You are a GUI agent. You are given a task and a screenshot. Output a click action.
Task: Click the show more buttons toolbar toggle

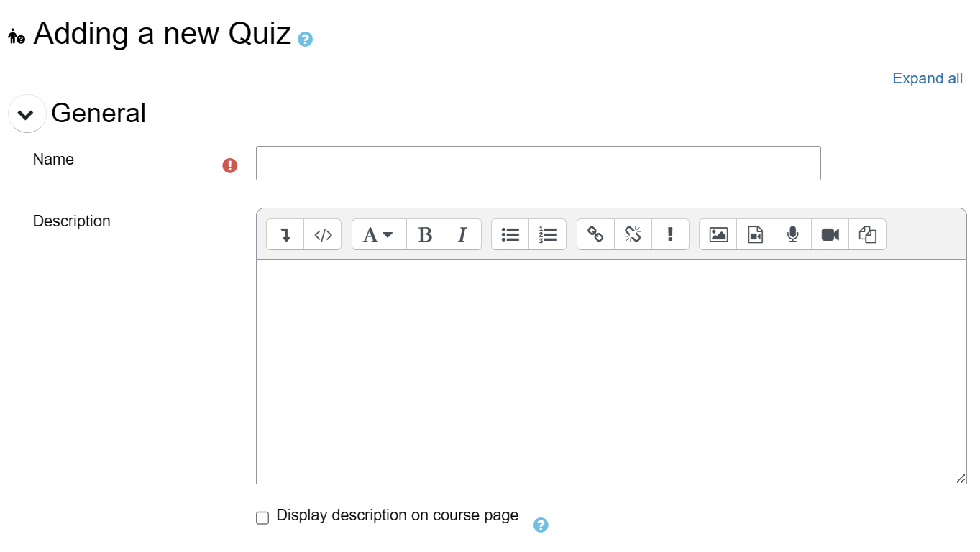[285, 234]
